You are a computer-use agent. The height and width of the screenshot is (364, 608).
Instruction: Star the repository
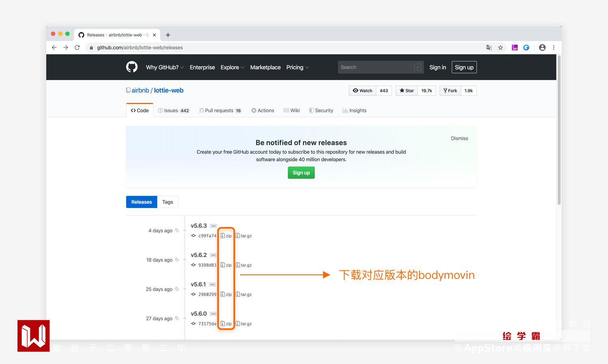407,91
